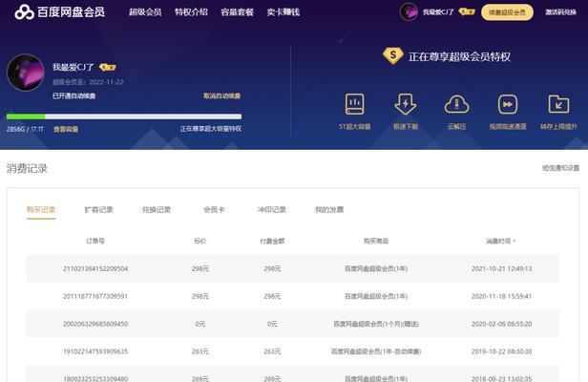
Task: Switch to the 冲印记录 tab
Action: click(x=271, y=210)
